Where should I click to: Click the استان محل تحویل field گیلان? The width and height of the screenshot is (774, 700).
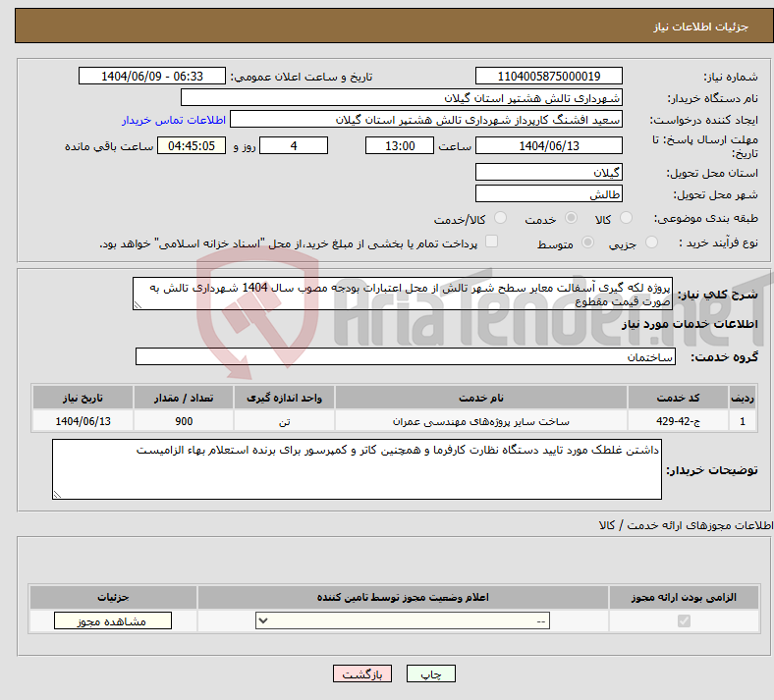coord(548,172)
